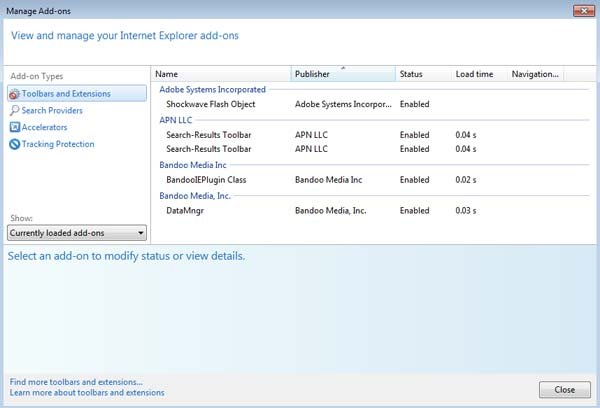
Task: Click the Tracking Protection blue circle icon
Action: (15, 144)
